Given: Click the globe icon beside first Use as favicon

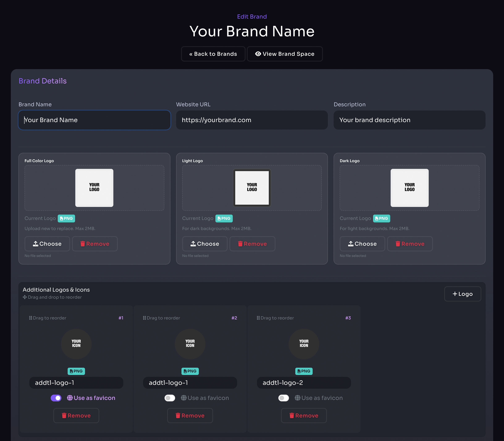Looking at the screenshot, I should [70, 398].
